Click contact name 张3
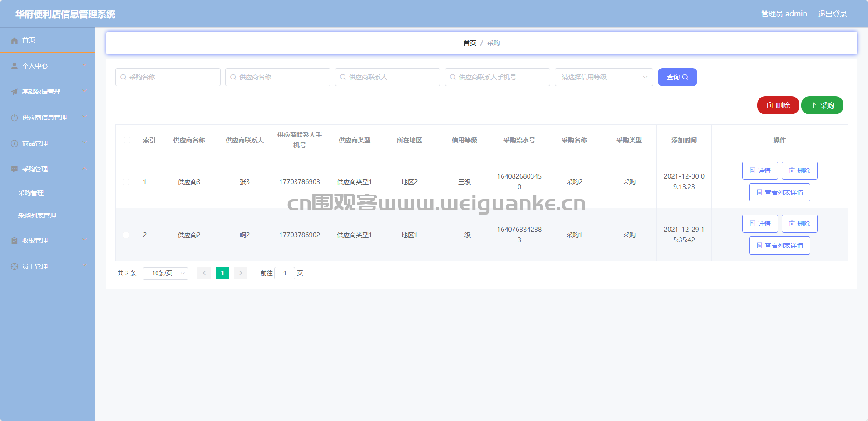This screenshot has height=421, width=868. 245,182
